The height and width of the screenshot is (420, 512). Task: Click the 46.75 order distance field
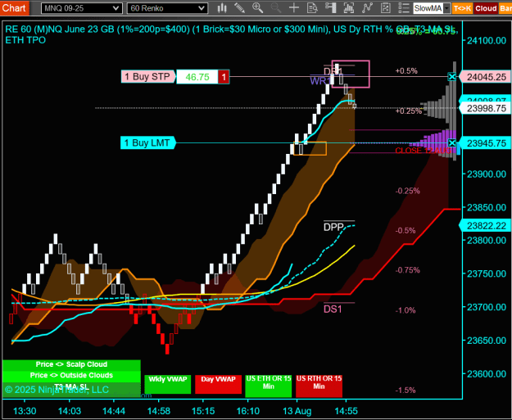tap(197, 77)
